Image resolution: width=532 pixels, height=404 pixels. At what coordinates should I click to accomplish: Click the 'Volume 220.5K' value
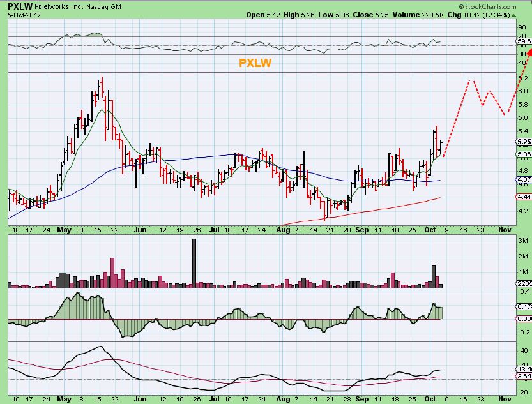point(418,15)
